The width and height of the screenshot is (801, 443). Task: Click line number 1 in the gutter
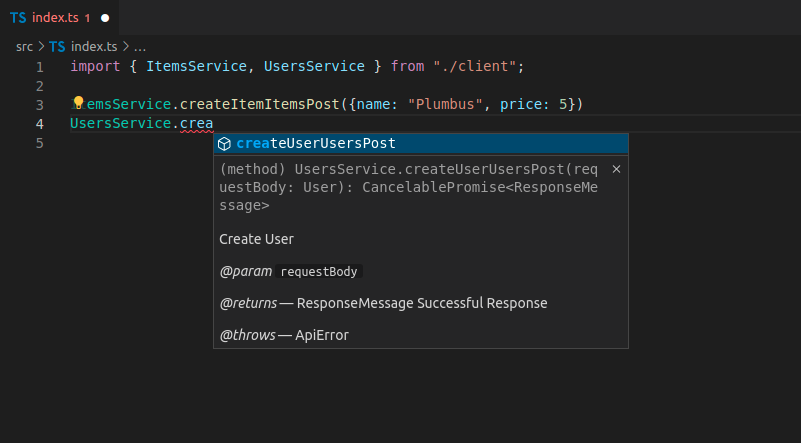(39, 66)
